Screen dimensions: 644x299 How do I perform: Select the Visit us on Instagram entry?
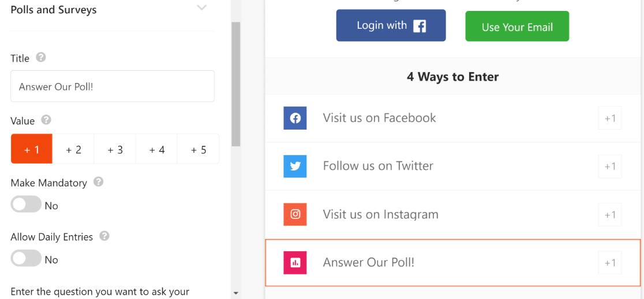pyautogui.click(x=453, y=214)
